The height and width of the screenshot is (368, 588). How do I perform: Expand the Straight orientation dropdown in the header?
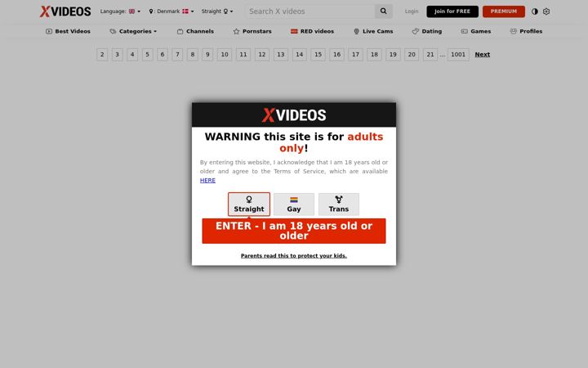tap(217, 11)
